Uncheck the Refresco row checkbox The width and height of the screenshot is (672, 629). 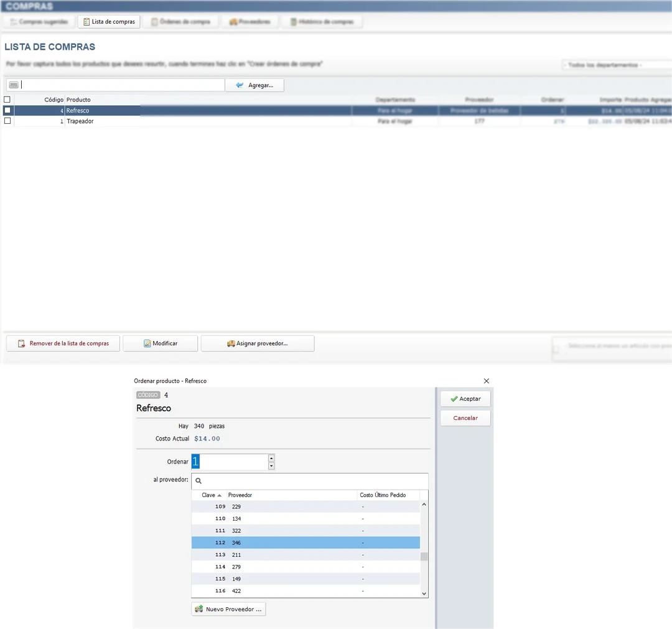point(7,110)
